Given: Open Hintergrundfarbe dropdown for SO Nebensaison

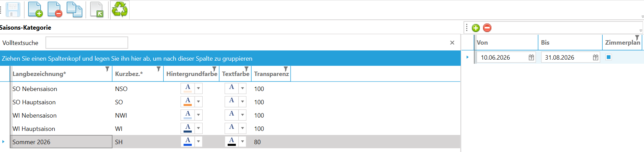Looking at the screenshot, I should coord(199,89).
